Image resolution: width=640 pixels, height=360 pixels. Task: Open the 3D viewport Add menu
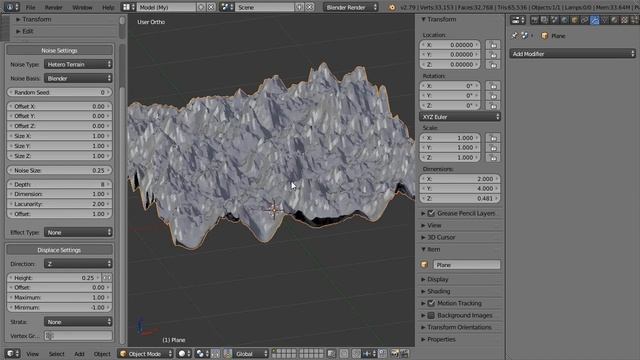tap(79, 354)
